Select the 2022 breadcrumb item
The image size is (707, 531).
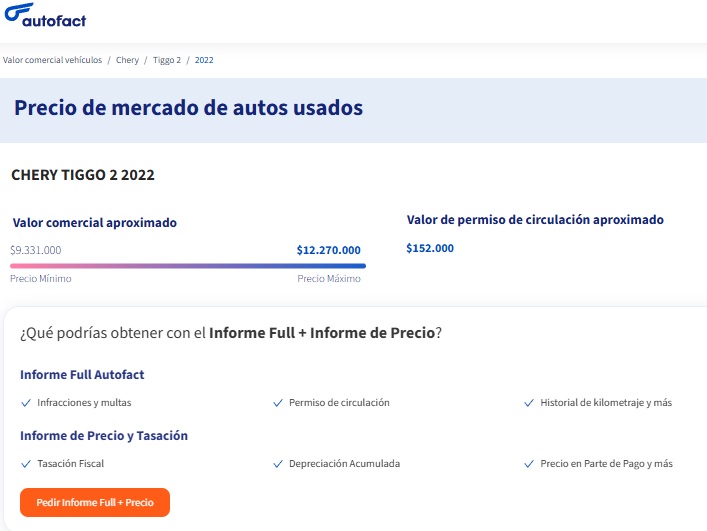tap(204, 60)
